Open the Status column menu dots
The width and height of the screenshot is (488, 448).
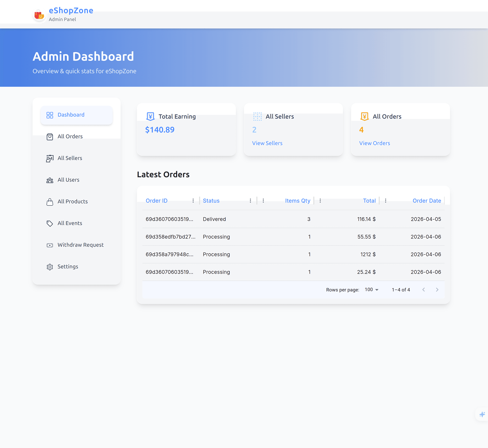(250, 201)
